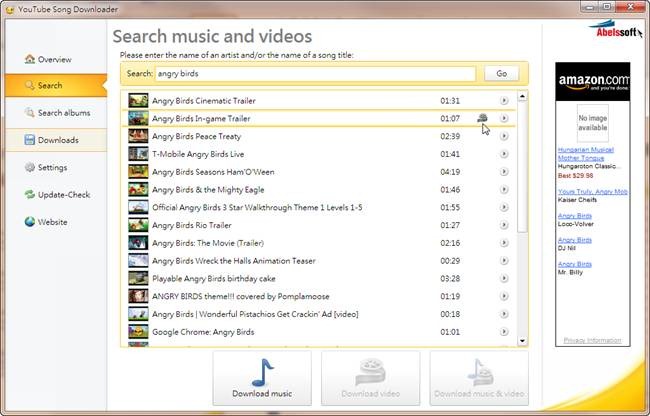Play preview of Angry Birds Rio Trailer

point(504,225)
